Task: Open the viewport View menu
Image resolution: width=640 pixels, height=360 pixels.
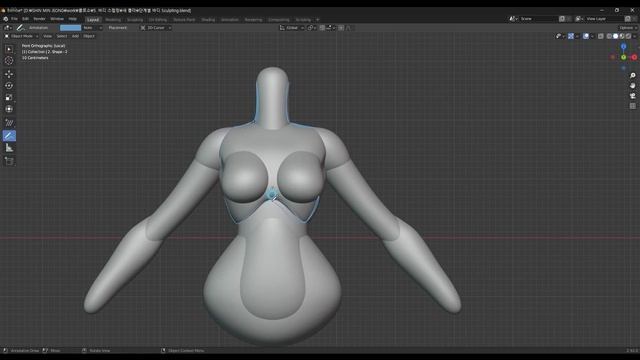Action: tap(47, 36)
